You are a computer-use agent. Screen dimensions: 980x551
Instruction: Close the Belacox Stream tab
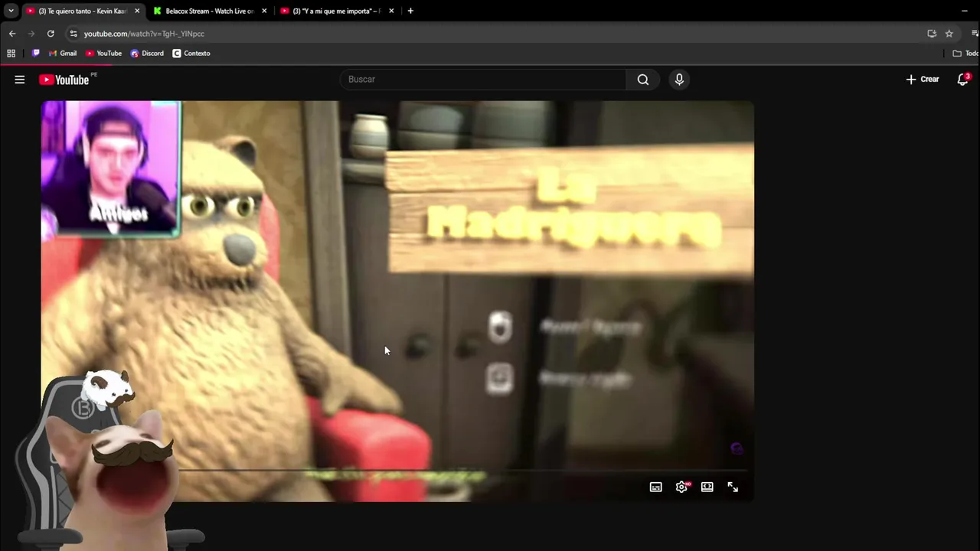264,11
